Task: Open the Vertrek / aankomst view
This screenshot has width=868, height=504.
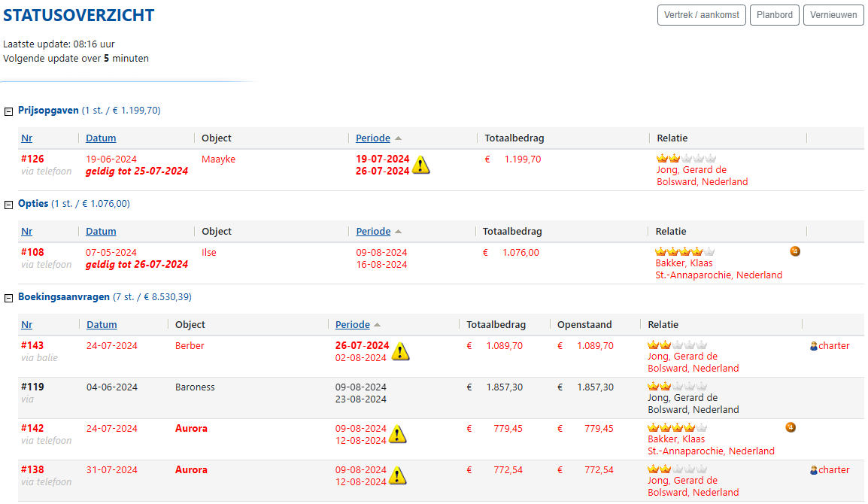Action: click(701, 15)
